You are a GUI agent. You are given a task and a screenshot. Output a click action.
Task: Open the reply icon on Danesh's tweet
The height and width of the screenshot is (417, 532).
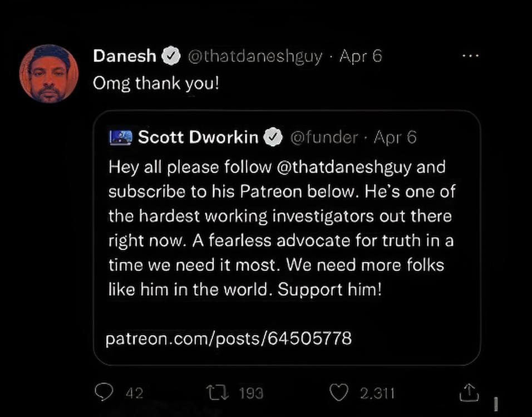point(106,392)
